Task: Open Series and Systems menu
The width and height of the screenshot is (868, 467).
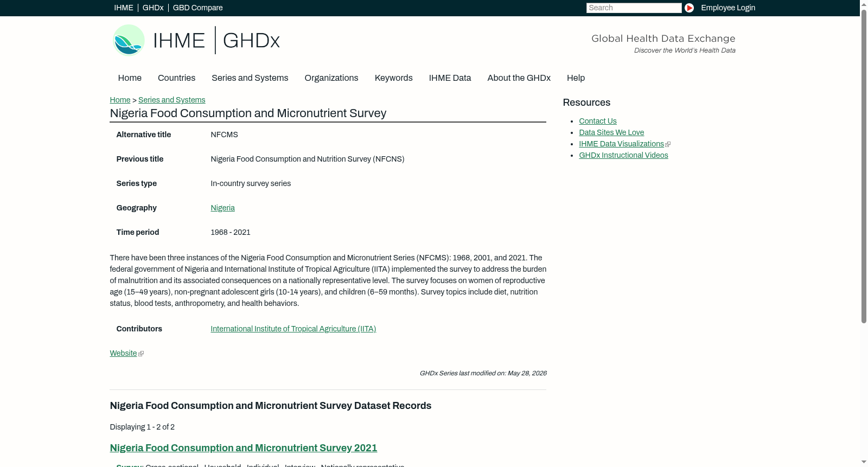Action: pos(250,78)
